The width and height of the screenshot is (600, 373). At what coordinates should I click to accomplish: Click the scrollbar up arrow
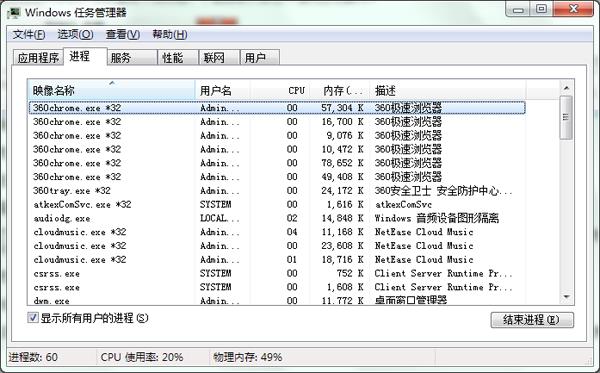[566, 88]
